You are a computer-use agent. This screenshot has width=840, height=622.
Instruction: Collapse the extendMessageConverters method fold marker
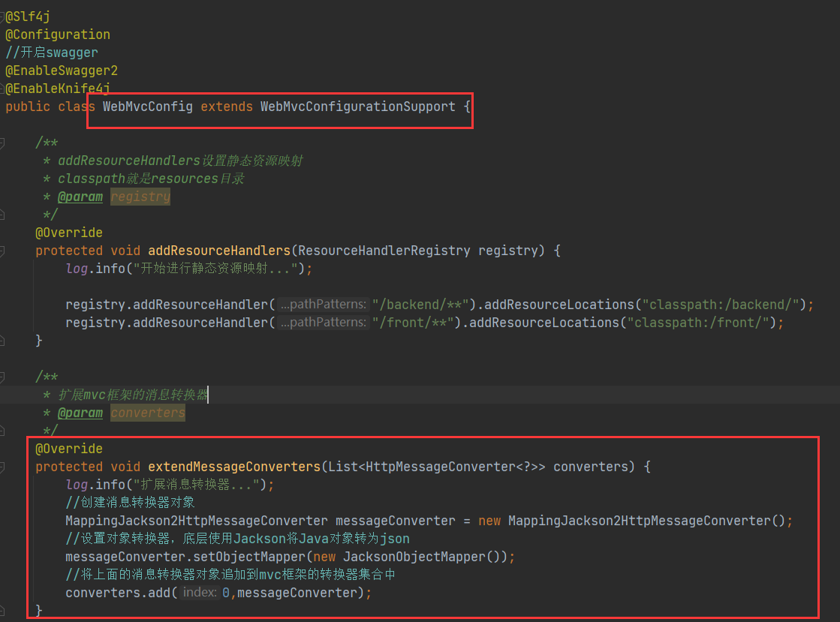point(4,467)
